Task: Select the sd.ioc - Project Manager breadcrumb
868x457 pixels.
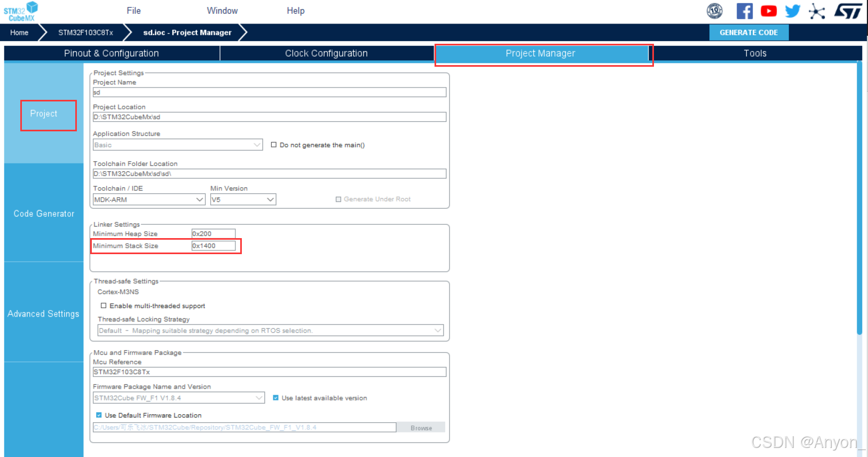Action: 187,33
